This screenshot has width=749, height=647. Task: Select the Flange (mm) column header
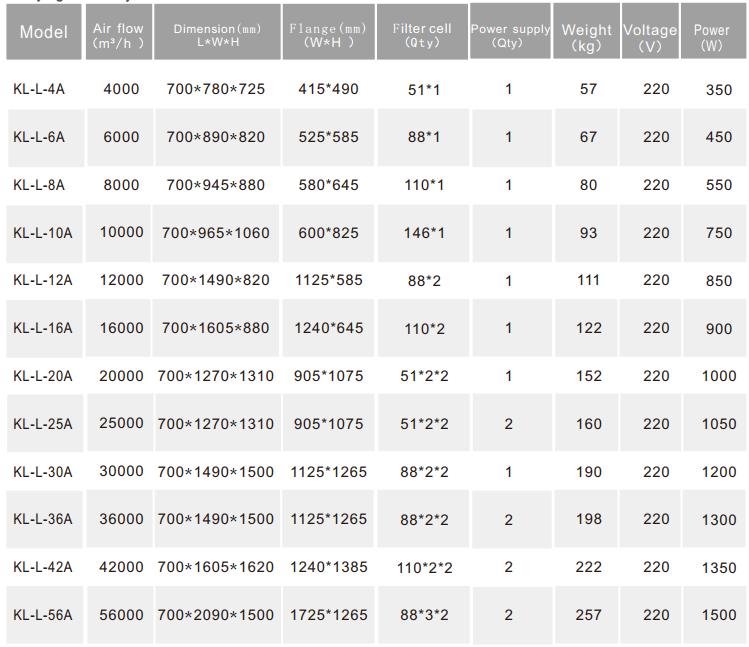(327, 36)
